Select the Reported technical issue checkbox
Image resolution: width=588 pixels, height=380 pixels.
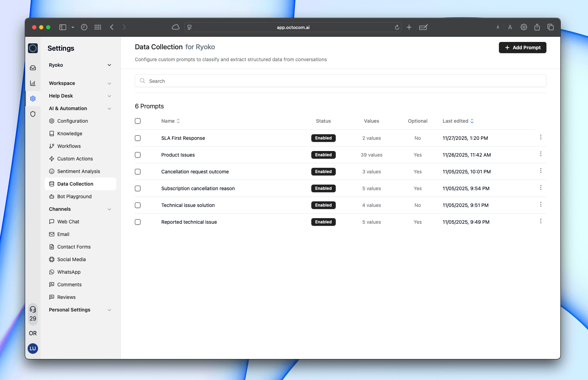(x=138, y=222)
